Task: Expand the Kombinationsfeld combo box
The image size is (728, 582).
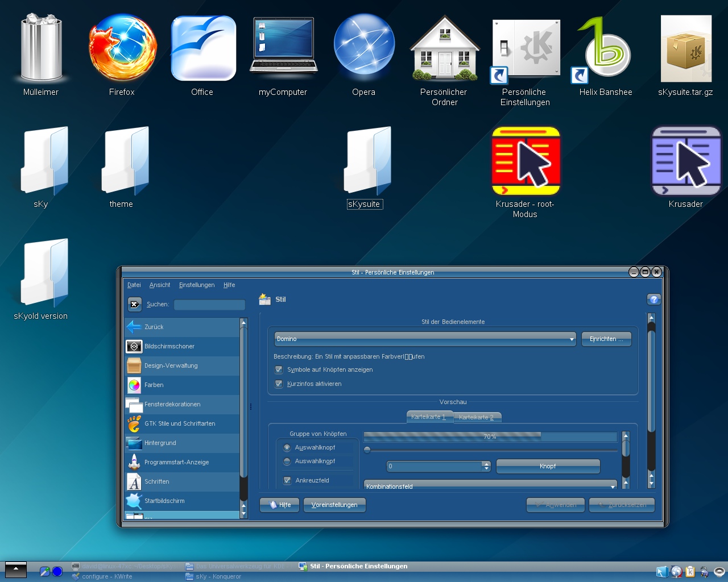Action: pos(490,486)
